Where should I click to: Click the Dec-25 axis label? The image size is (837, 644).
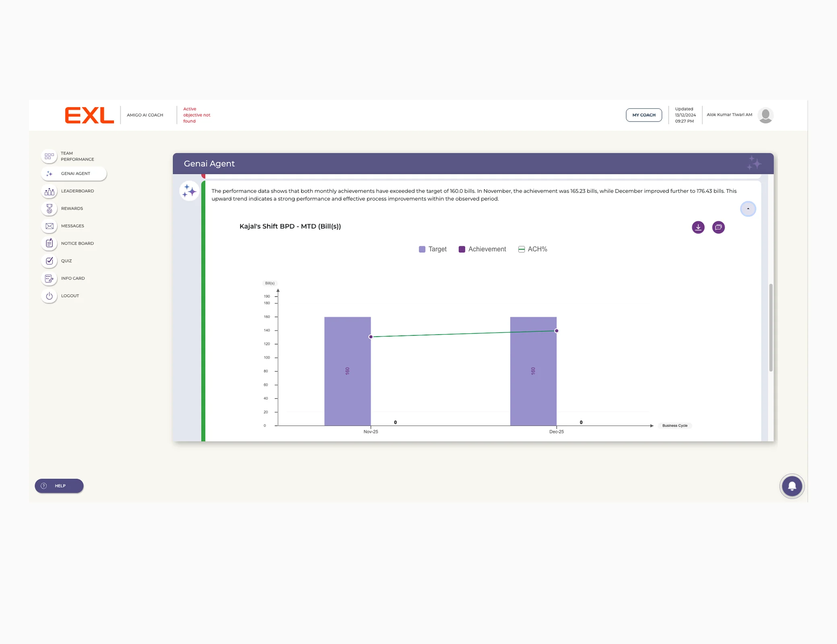click(557, 431)
